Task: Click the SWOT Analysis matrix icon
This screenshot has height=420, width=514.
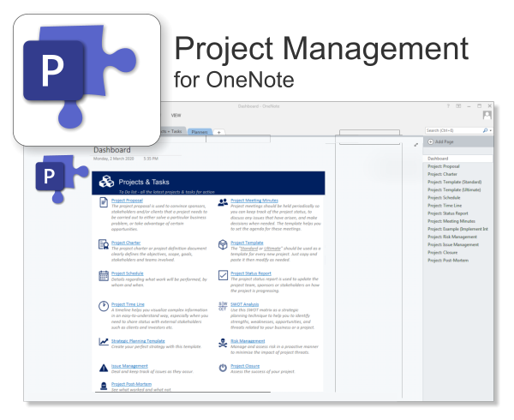Action: (223, 306)
